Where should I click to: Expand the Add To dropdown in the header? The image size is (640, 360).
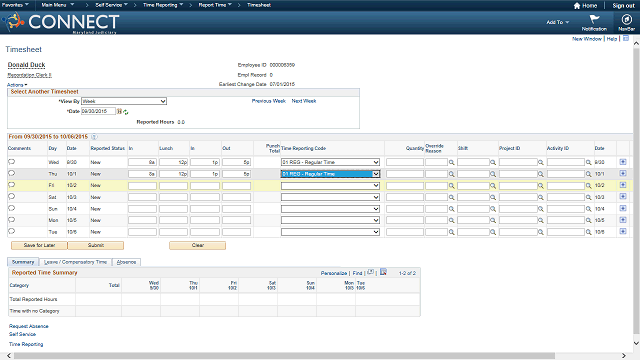point(558,22)
